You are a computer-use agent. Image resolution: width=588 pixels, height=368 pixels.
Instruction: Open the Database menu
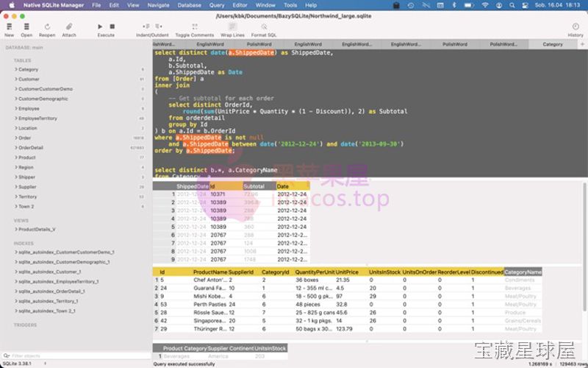[x=190, y=5]
